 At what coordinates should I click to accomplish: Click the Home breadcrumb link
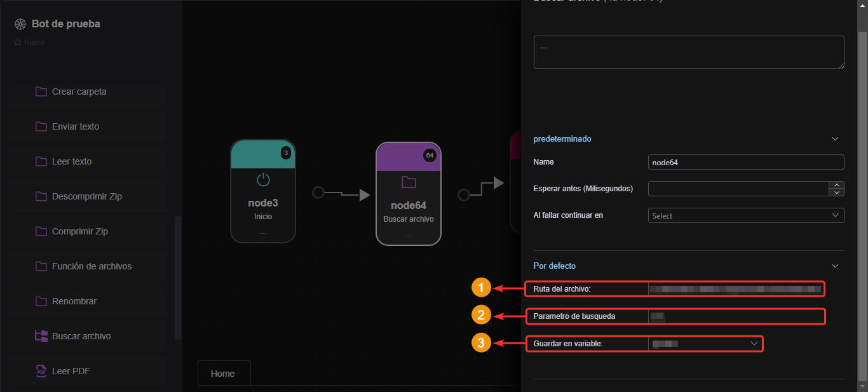point(34,43)
